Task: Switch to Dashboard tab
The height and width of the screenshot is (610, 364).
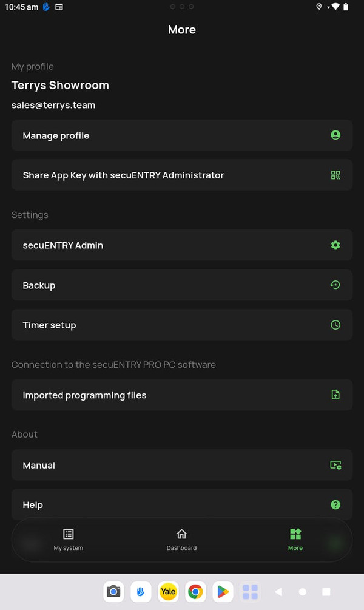Action: (181, 540)
